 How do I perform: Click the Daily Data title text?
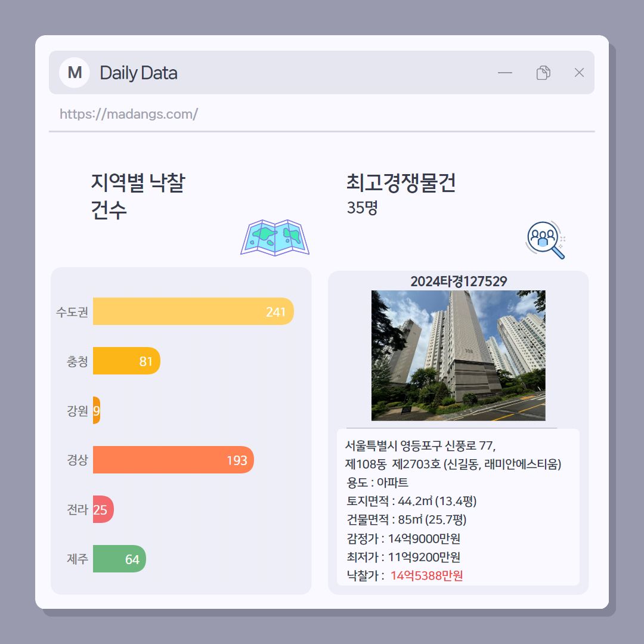click(138, 73)
